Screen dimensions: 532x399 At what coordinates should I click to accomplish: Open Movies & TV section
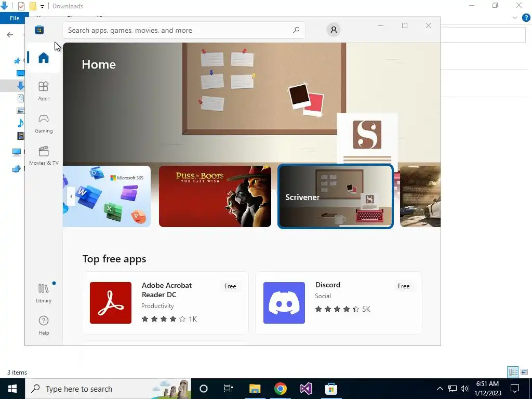[x=44, y=156]
